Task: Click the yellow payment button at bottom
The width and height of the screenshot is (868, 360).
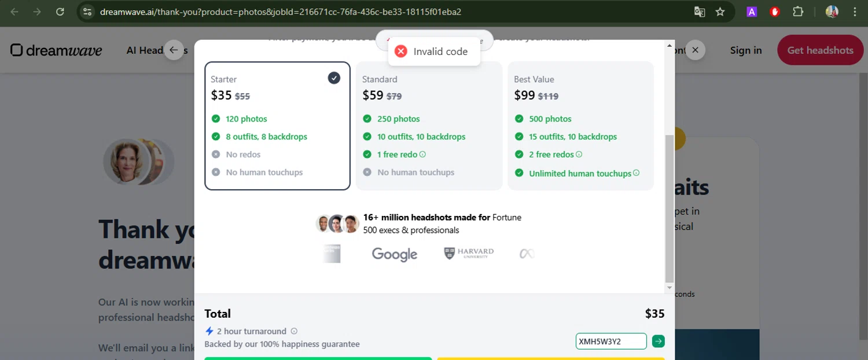Action: [x=551, y=358]
